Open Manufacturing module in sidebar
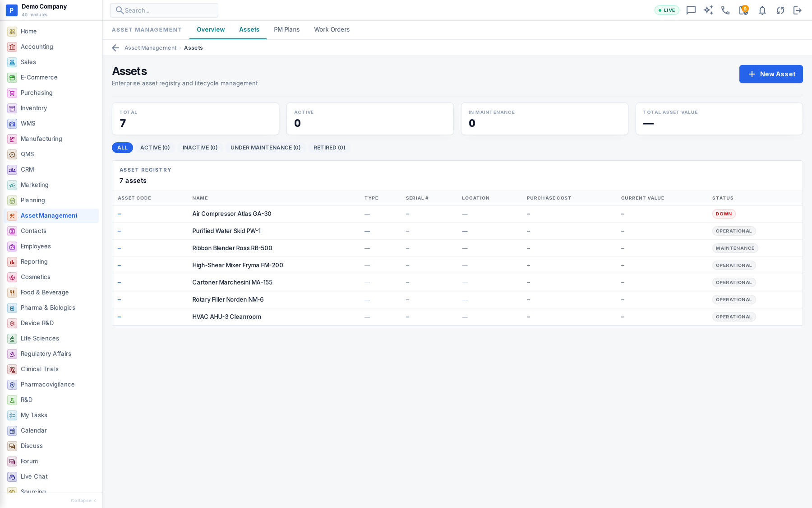 coord(51,139)
